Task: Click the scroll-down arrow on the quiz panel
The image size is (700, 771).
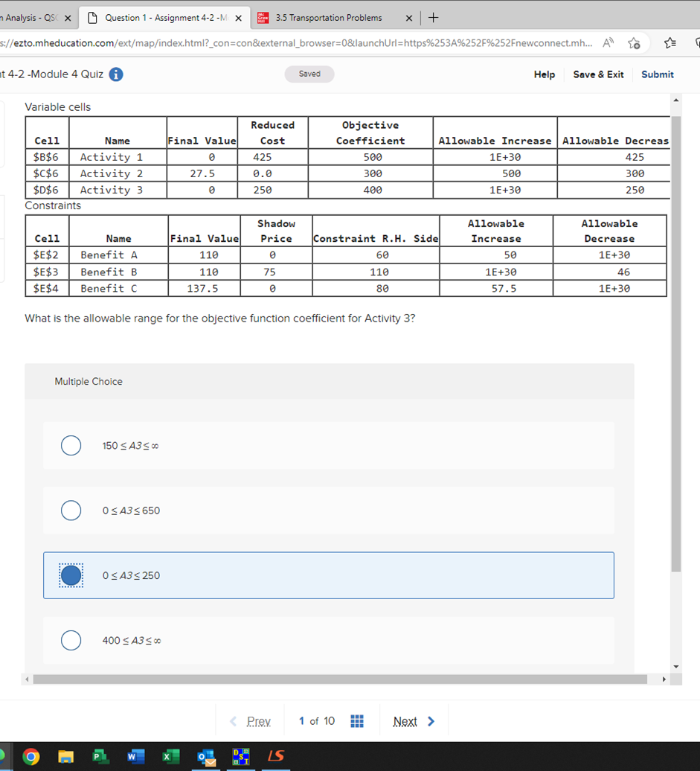Action: click(x=675, y=665)
